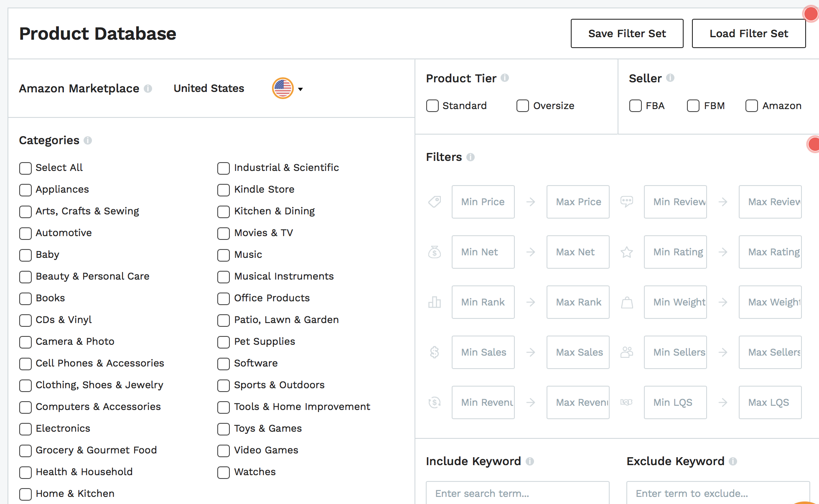Enable the FBA seller checkbox
Image resolution: width=819 pixels, height=504 pixels.
point(636,106)
